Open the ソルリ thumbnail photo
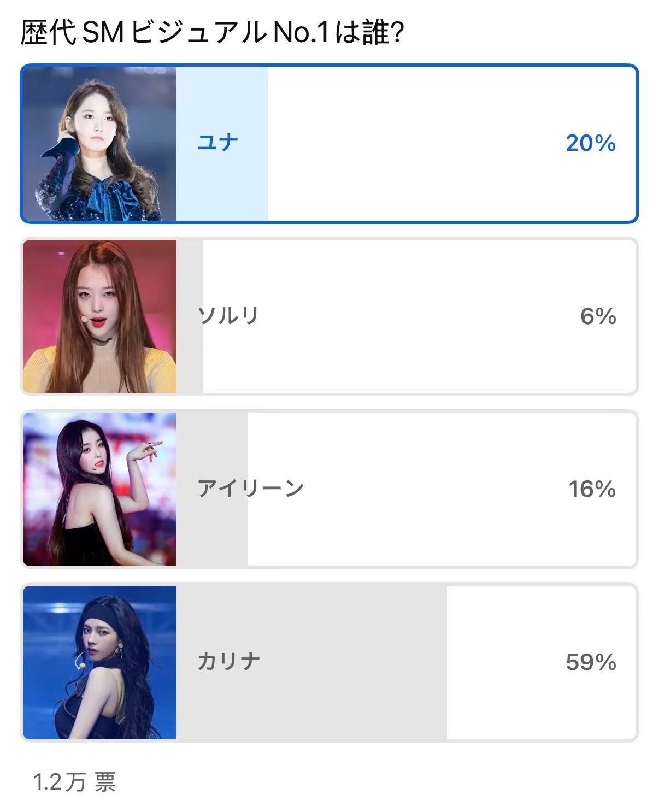This screenshot has width=659, height=812. [x=100, y=316]
